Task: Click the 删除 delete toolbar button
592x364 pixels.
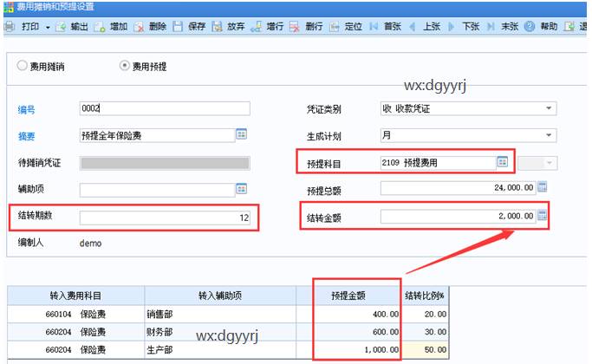Action: [x=150, y=26]
